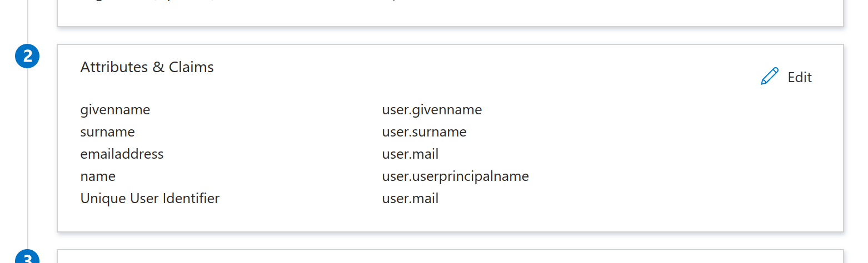Select the step 3 numbered circle

(27, 259)
